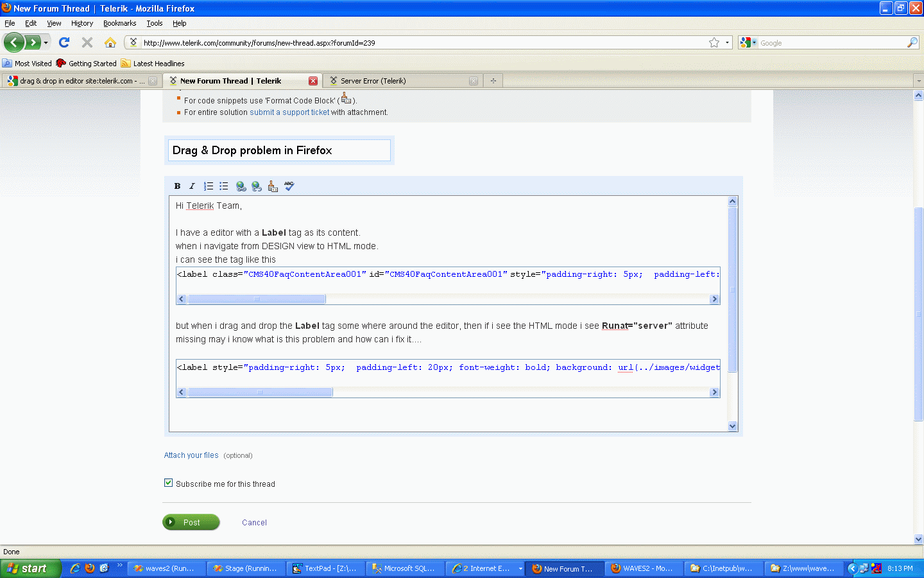Toggle Subscribe me for this thread checkbox
The width and height of the screenshot is (924, 578).
[x=169, y=483]
